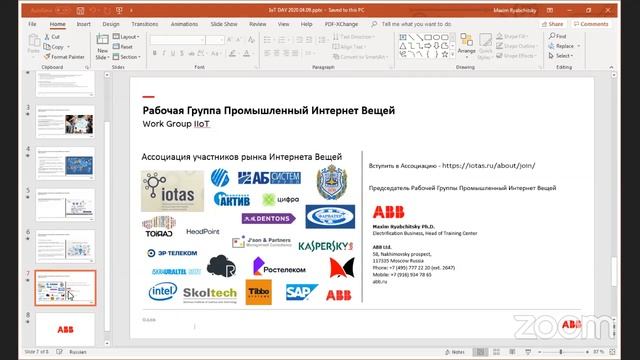640x360 pixels.
Task: Click the Ribbon Display Options icon
Action: pos(550,10)
